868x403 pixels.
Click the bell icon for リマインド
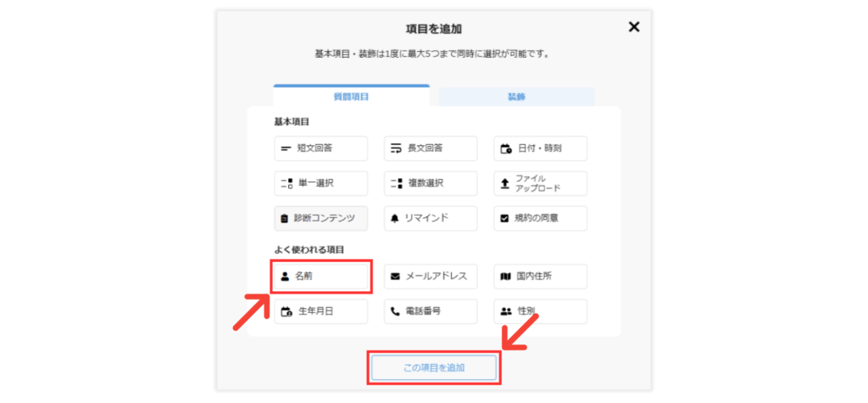(396, 218)
